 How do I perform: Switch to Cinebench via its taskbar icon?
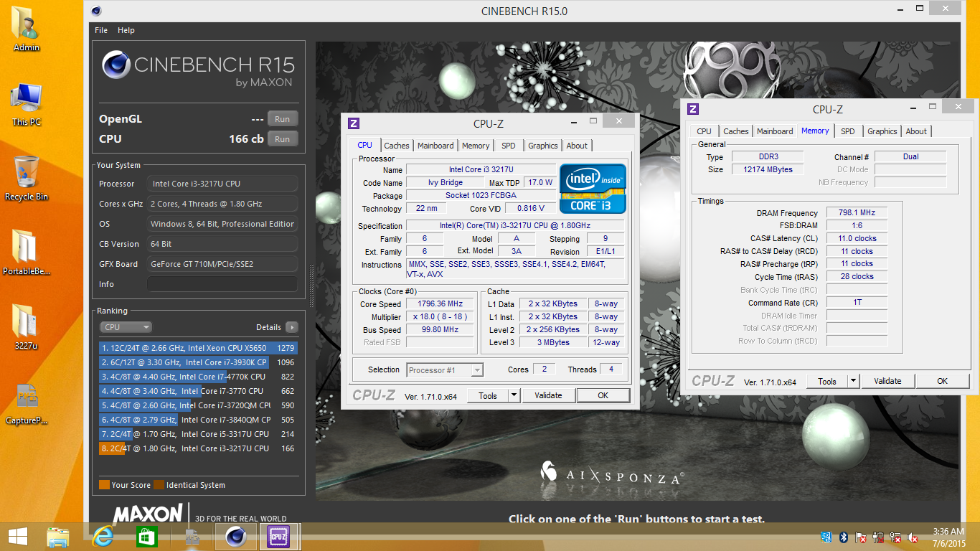point(235,537)
